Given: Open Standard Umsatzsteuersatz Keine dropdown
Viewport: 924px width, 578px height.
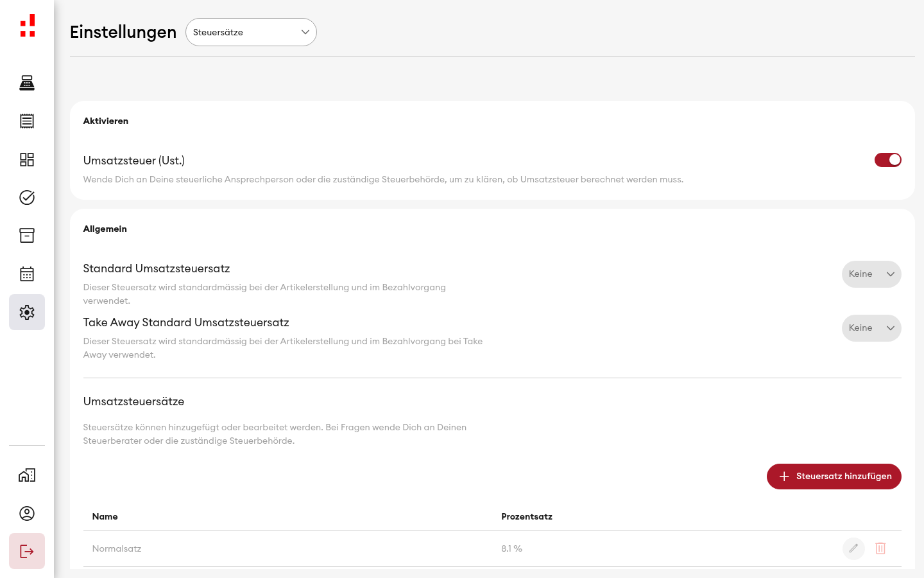Looking at the screenshot, I should point(871,274).
